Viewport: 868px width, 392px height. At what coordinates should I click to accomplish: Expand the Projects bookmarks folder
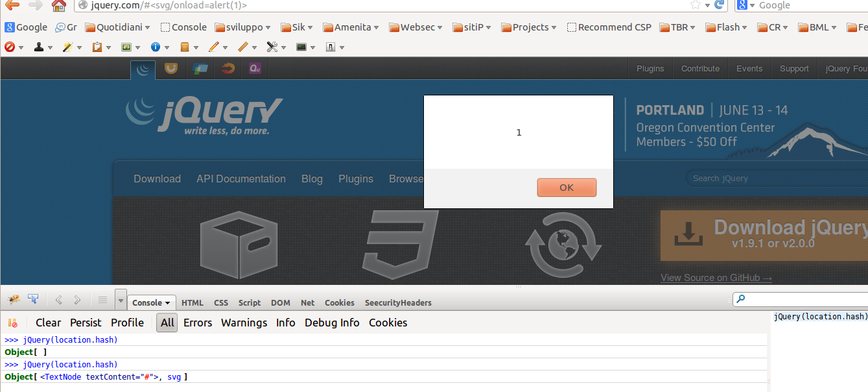(x=529, y=27)
